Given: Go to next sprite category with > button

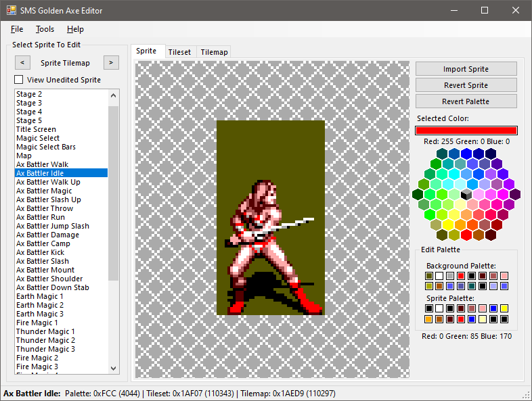Looking at the screenshot, I should [111, 63].
